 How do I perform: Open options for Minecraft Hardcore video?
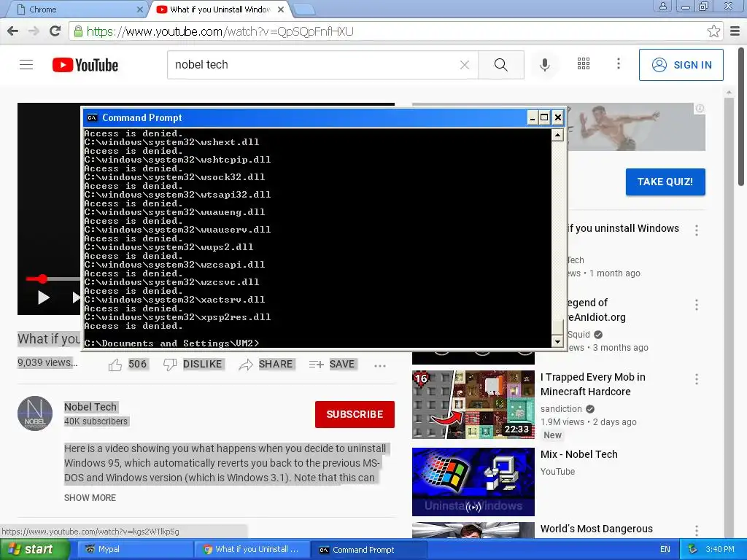(x=697, y=379)
